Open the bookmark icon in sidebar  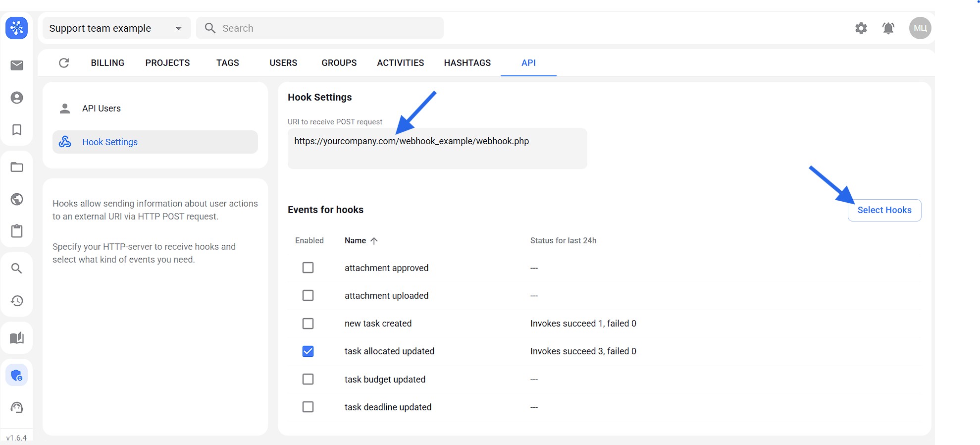17,130
